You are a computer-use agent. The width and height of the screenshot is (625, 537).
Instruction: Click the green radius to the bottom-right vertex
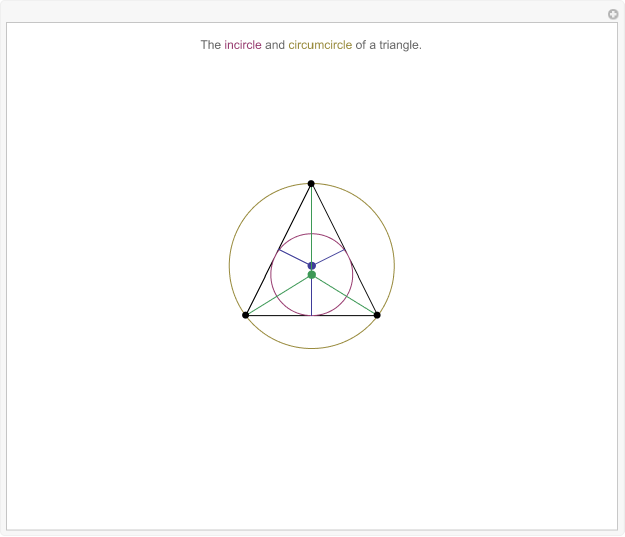(345, 295)
